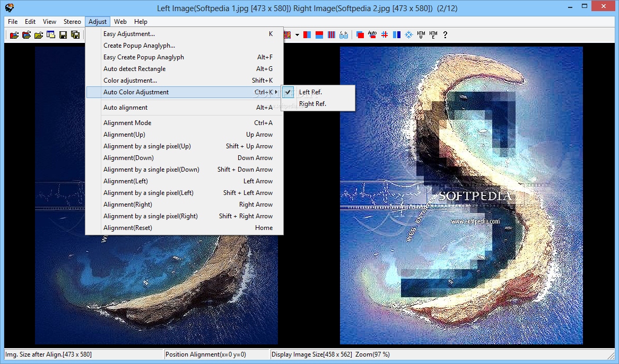This screenshot has height=364, width=619.
Task: Choose Alignment(Reset)
Action: pyautogui.click(x=185, y=227)
